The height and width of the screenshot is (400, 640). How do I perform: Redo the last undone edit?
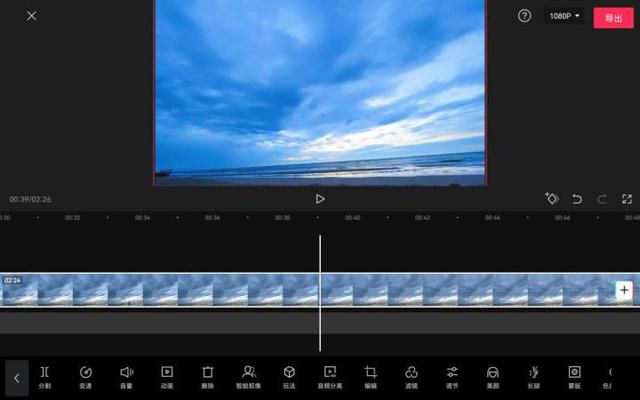click(602, 199)
